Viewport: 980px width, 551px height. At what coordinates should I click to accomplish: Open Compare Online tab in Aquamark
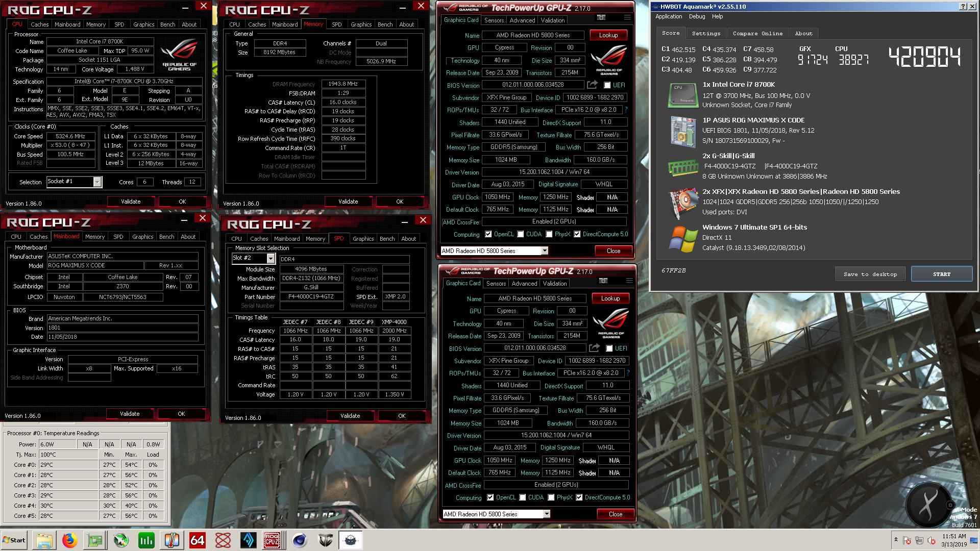click(757, 33)
